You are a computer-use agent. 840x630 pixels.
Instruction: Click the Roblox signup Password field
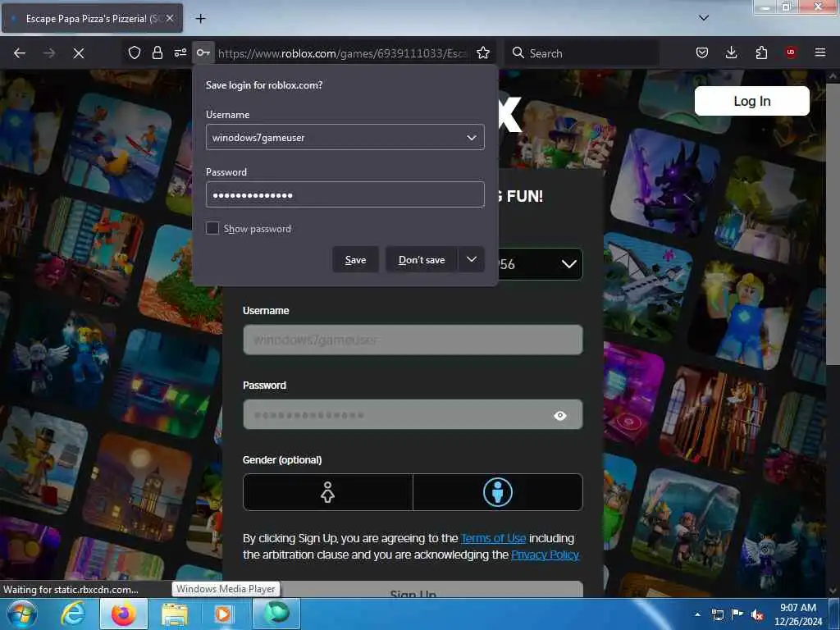[x=413, y=414]
